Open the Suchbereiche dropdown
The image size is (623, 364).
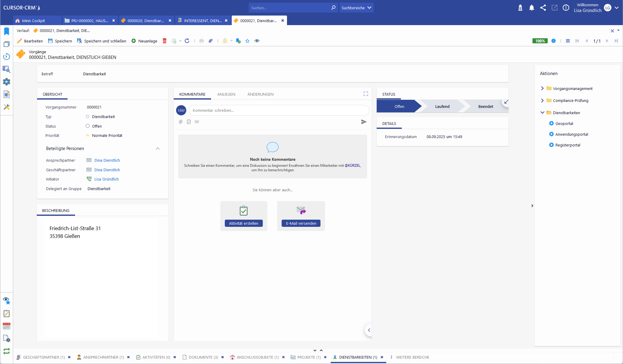coord(356,8)
